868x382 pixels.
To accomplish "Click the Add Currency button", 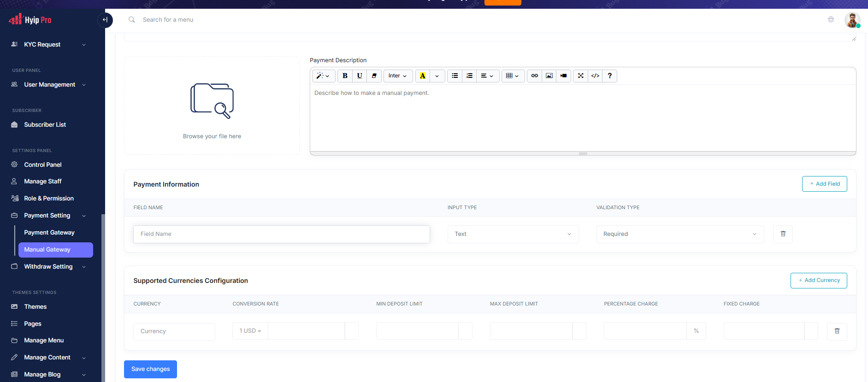I will [819, 281].
